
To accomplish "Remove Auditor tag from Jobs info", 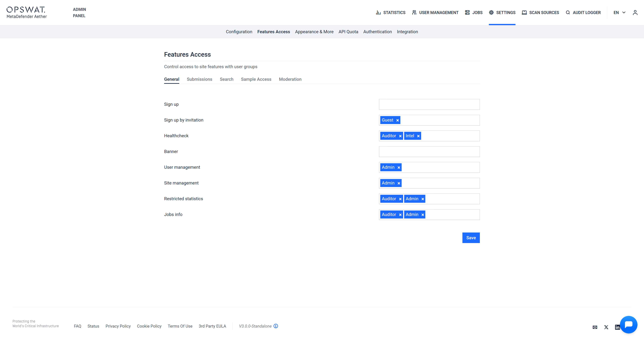I will point(400,215).
